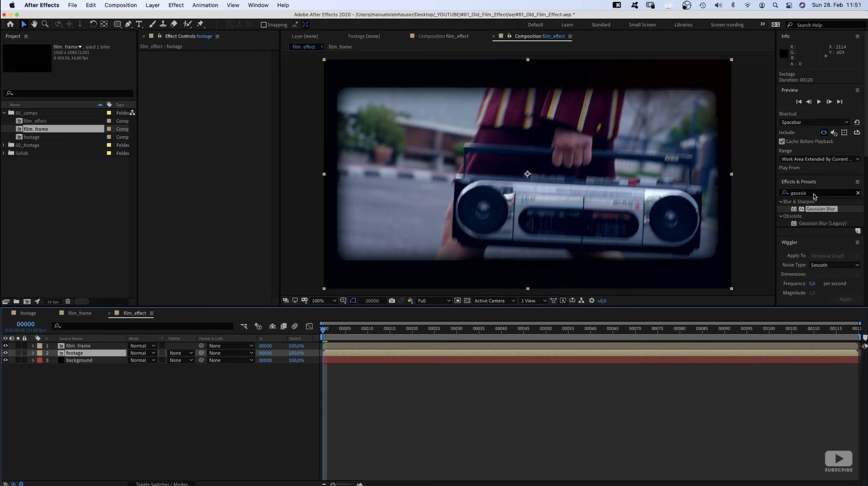This screenshot has width=868, height=486.
Task: Select the Hand tool in the toolbar
Action: point(34,24)
